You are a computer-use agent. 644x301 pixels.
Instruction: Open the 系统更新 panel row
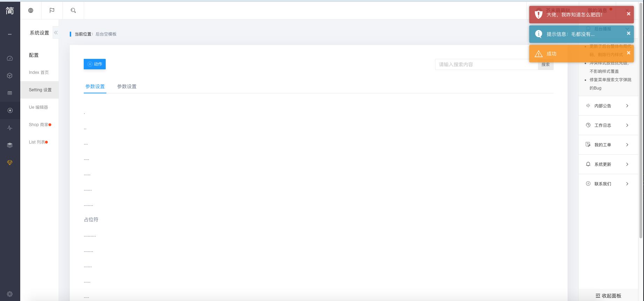608,164
